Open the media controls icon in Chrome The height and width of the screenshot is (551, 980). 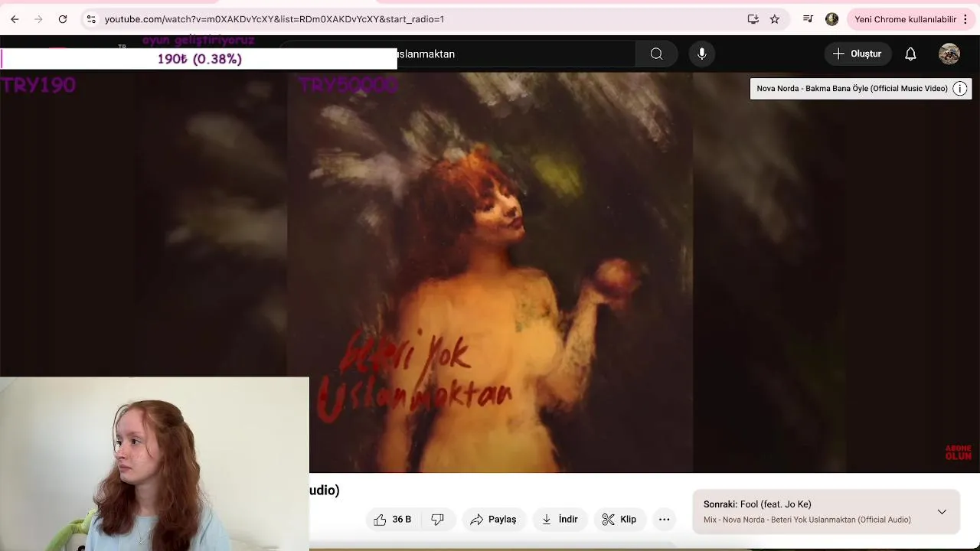point(808,19)
